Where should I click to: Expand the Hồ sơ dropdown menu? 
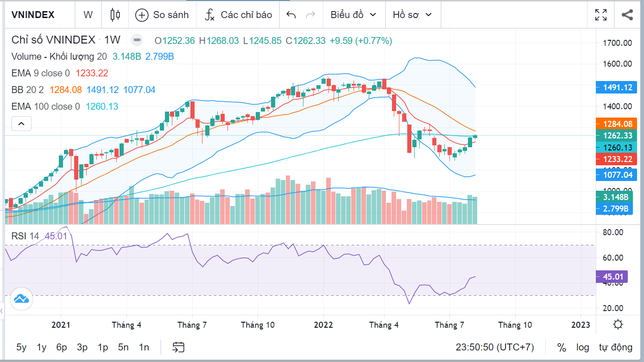[x=412, y=15]
